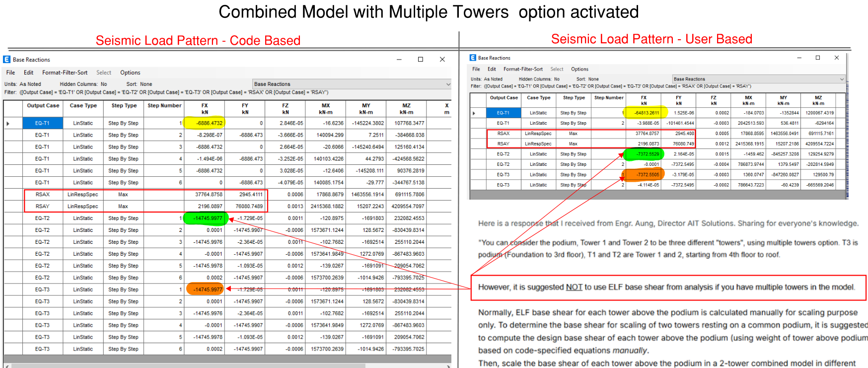Click the Case Type column header in left table
The width and height of the screenshot is (868, 368).
click(x=83, y=108)
